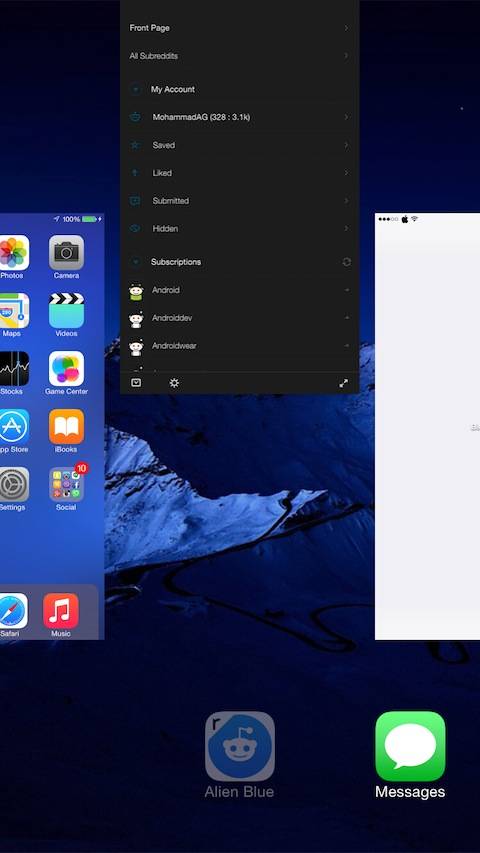This screenshot has height=853, width=480.
Task: Click the Android subreddit mascot icon
Action: tap(136, 292)
